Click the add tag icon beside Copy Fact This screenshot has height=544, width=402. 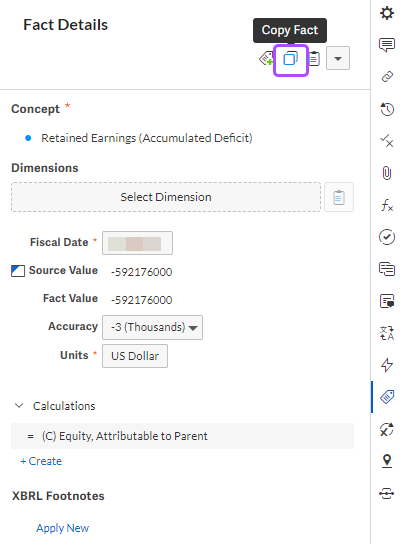click(266, 58)
